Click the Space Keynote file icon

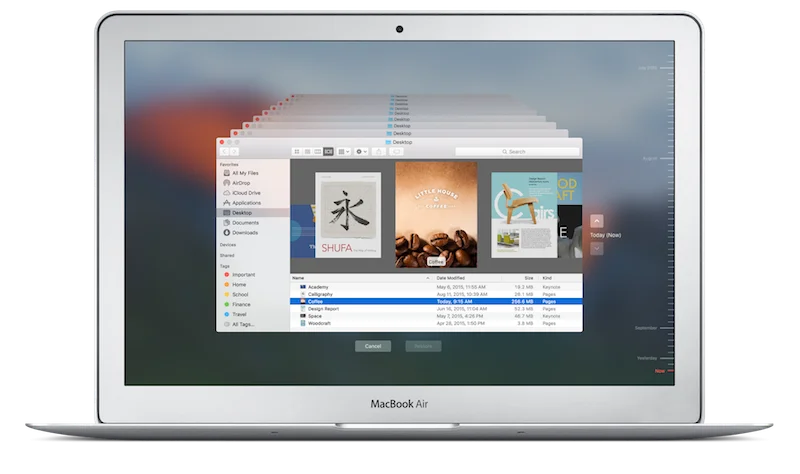click(303, 316)
